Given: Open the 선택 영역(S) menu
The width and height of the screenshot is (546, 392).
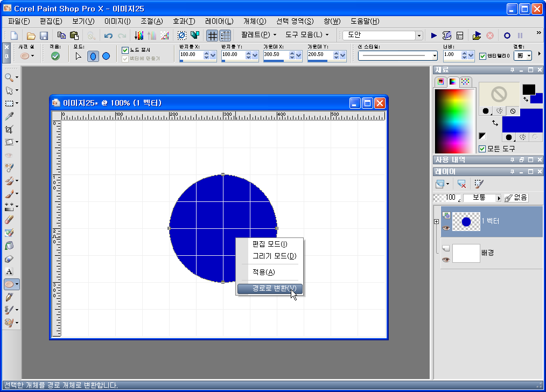Looking at the screenshot, I should [x=295, y=21].
